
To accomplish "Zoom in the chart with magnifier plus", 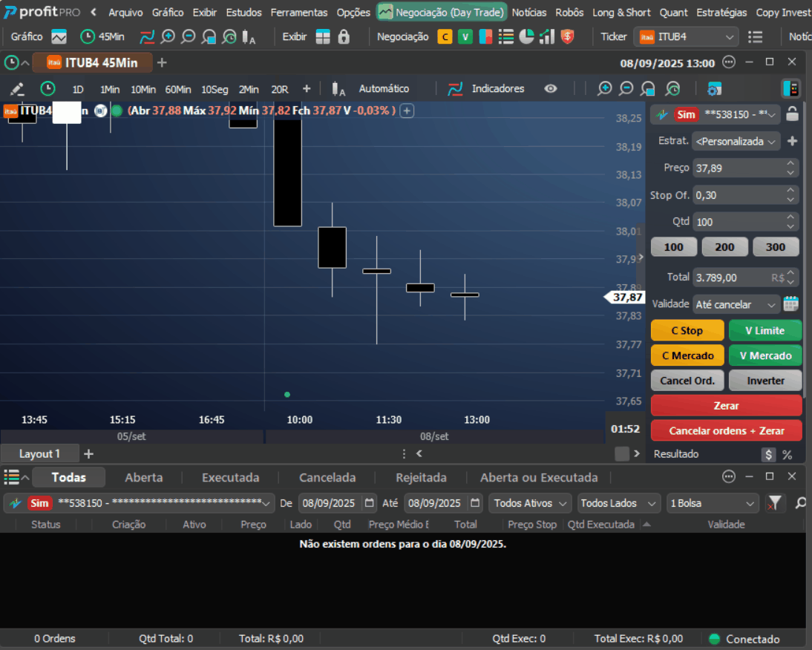I will 604,89.
